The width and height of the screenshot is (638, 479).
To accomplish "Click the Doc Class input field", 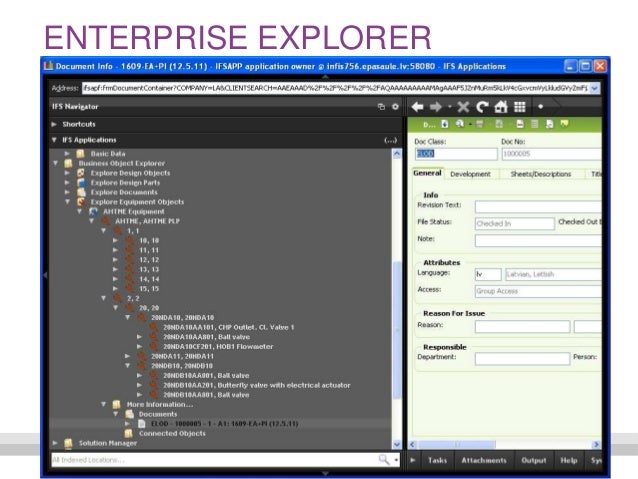I will (456, 154).
